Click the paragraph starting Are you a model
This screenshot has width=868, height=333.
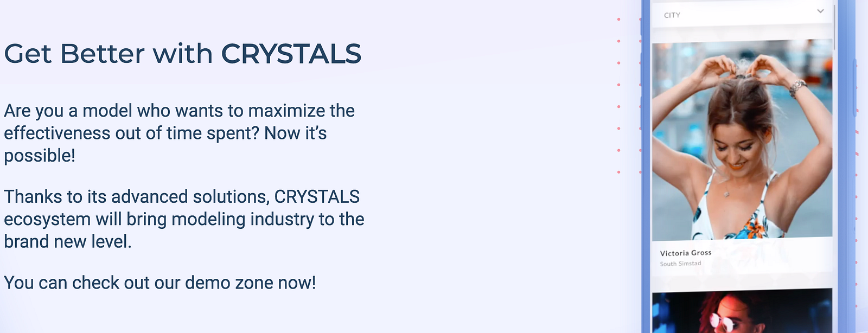(x=179, y=133)
